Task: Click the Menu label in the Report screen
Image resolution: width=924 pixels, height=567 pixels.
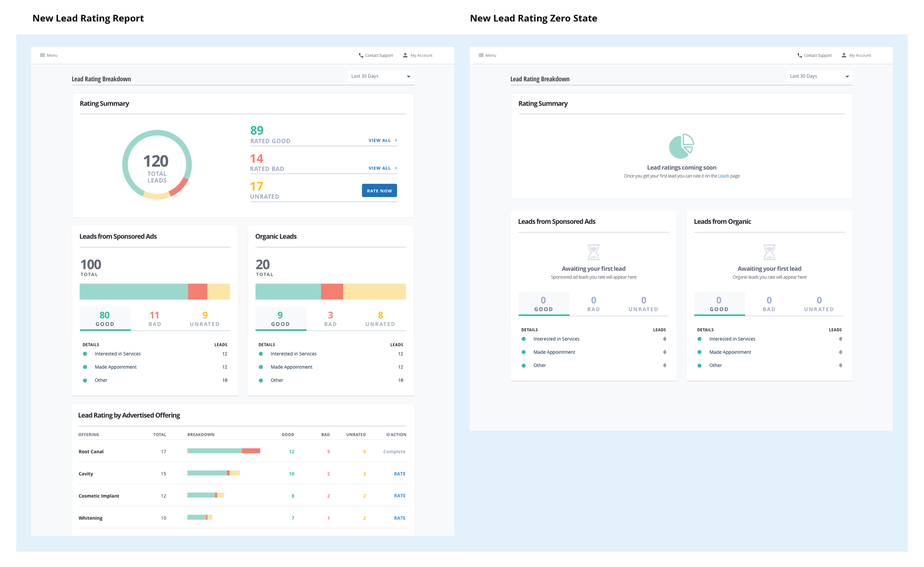Action: (x=52, y=55)
